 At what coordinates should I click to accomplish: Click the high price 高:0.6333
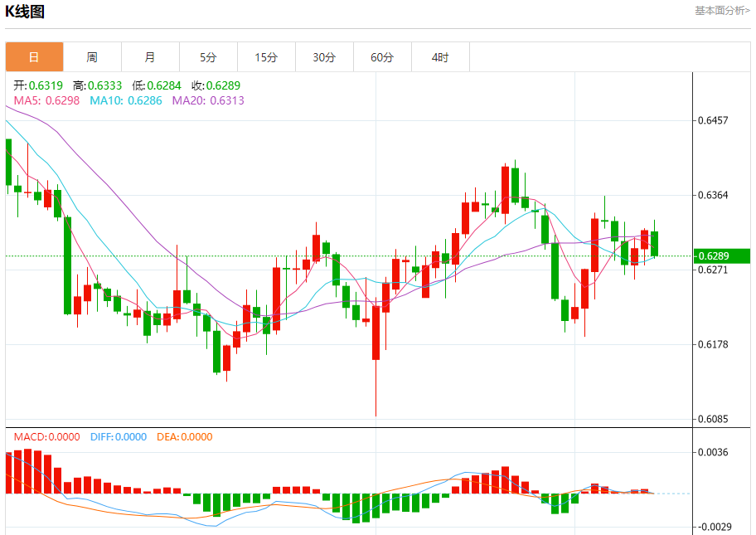click(x=97, y=85)
